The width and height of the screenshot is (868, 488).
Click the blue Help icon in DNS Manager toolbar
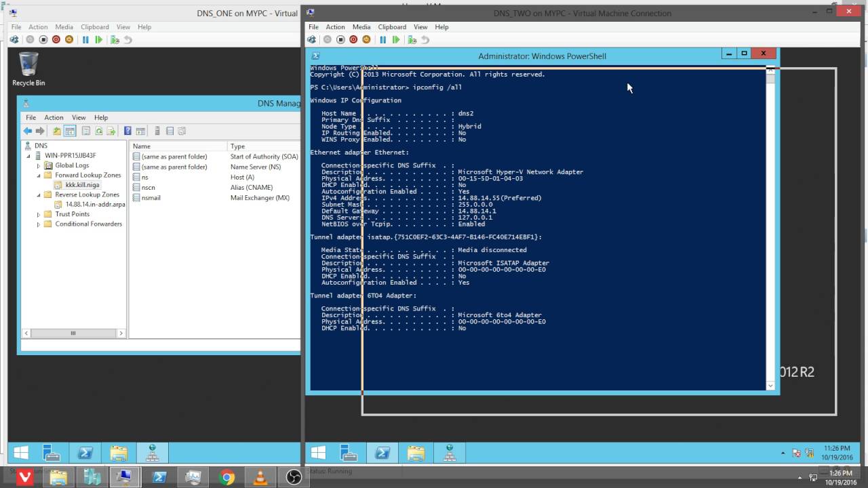[127, 131]
